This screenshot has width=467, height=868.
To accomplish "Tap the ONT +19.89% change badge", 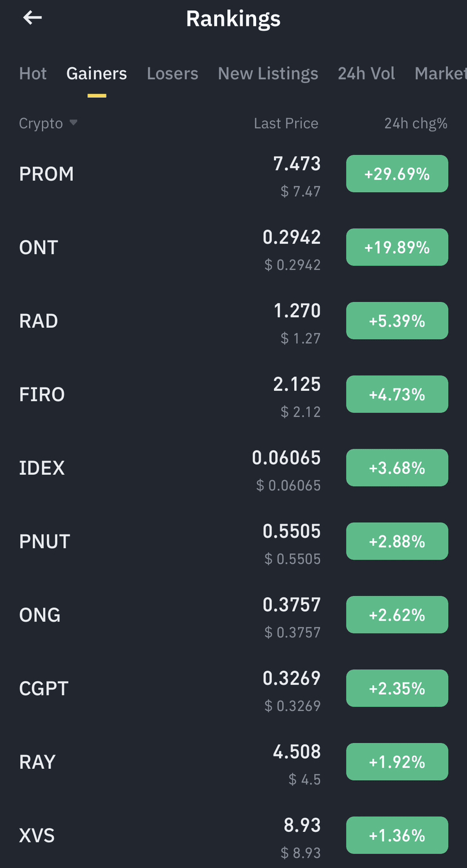I will point(397,247).
